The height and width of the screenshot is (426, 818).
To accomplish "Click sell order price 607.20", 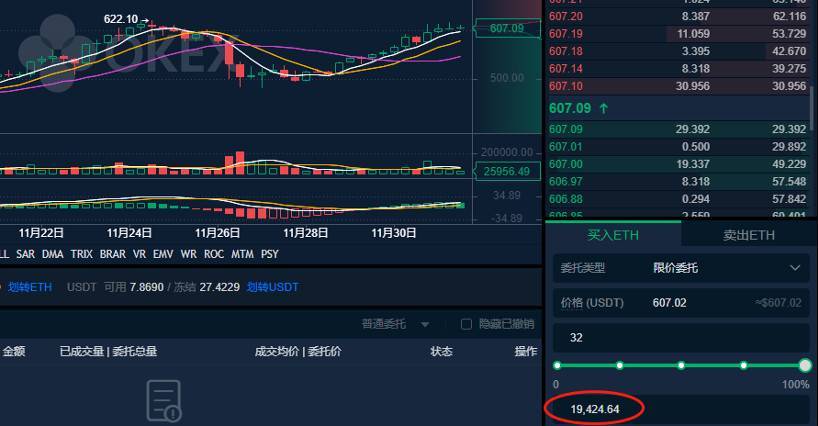I will [566, 16].
